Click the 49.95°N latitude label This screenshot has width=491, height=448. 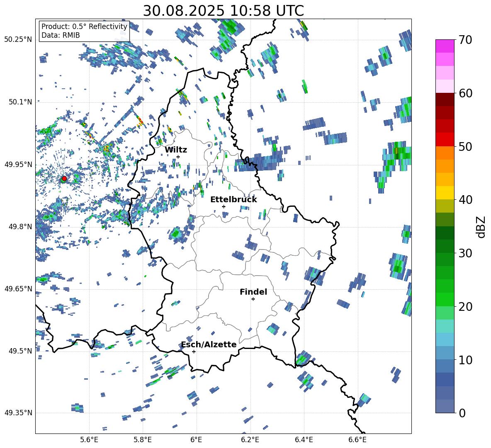coord(18,165)
